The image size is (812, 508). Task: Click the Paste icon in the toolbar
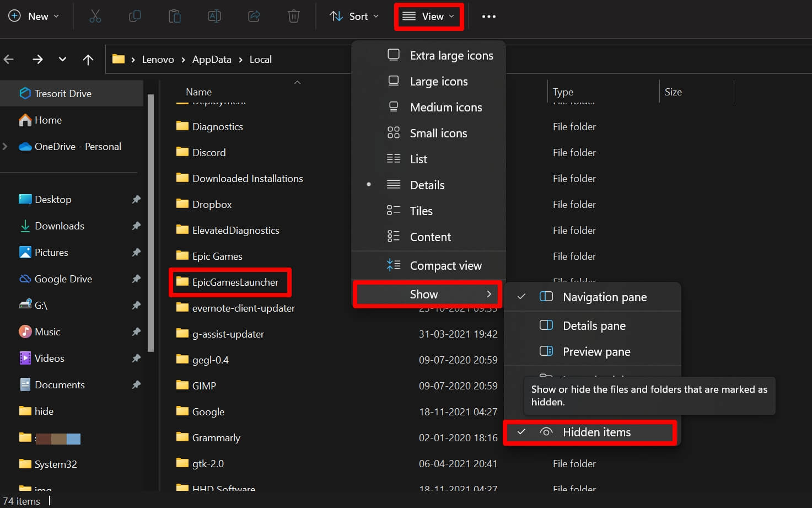coord(175,16)
